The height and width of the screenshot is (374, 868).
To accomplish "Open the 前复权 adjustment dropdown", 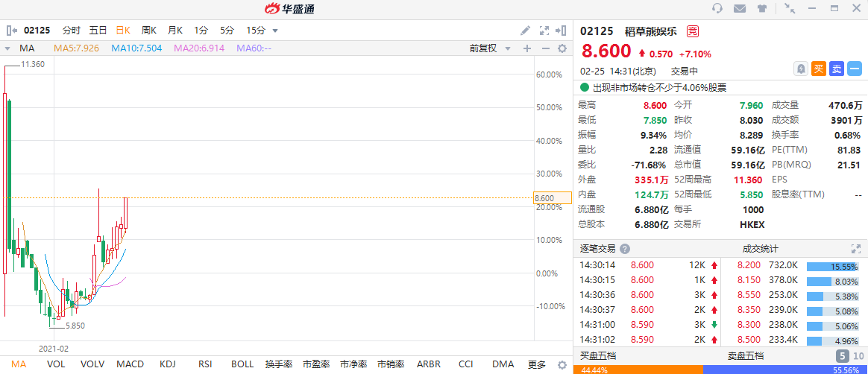I will pyautogui.click(x=490, y=48).
